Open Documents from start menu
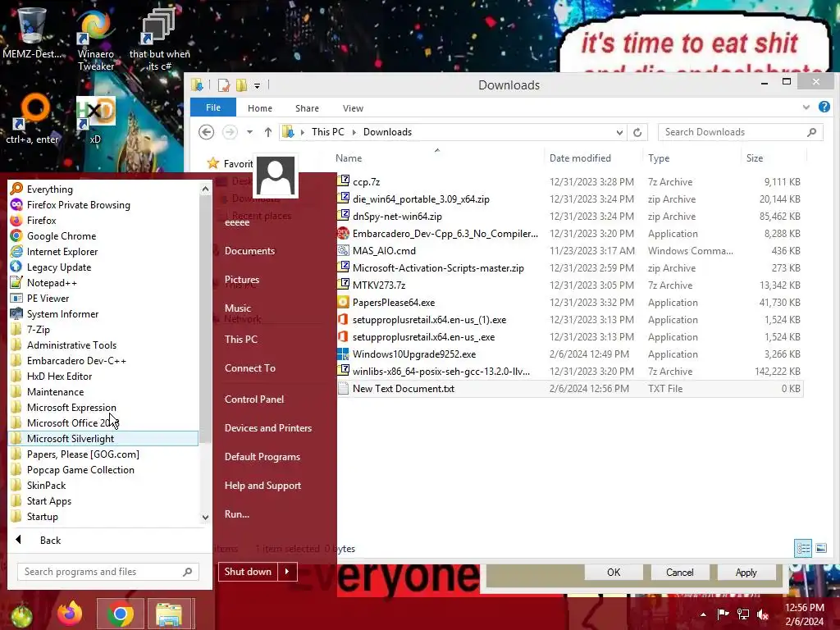The image size is (840, 630). pyautogui.click(x=249, y=251)
